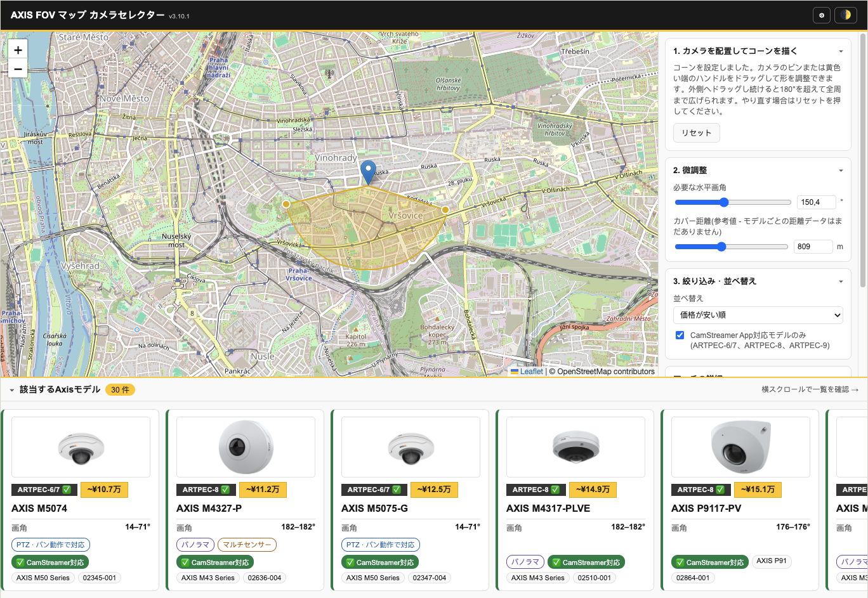The width and height of the screenshot is (868, 598).
Task: Click part number 02347-004
Action: pos(430,578)
